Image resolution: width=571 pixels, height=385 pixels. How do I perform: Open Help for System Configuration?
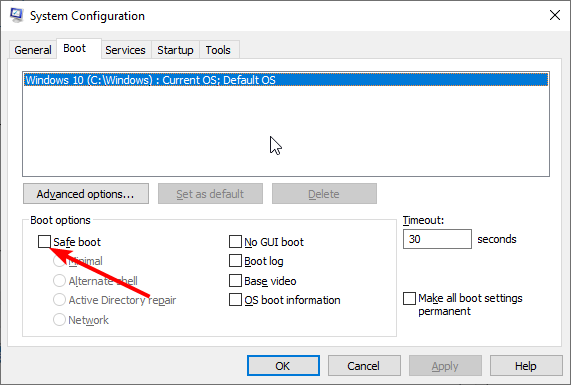click(526, 366)
